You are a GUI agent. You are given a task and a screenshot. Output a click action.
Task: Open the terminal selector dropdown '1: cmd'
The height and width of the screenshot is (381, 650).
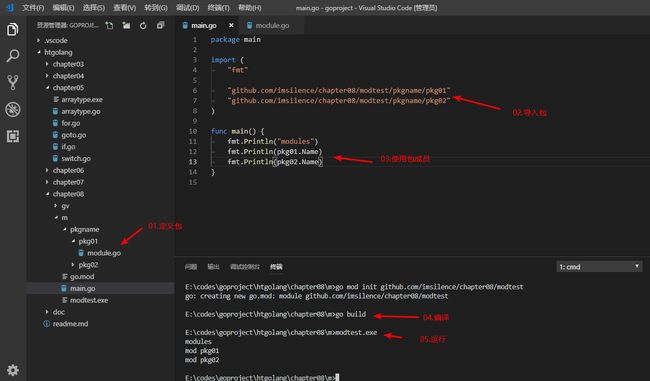(599, 267)
